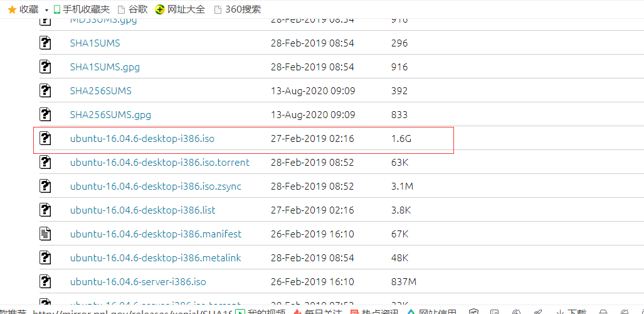644x314 pixels.
Task: Select the date of desktop-i386.iso.zsync
Action: tap(312, 187)
